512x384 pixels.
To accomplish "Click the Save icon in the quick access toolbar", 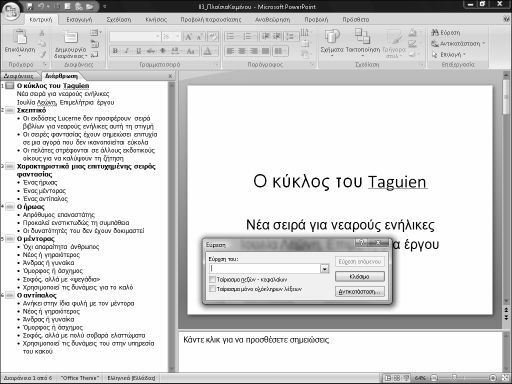I will 30,6.
